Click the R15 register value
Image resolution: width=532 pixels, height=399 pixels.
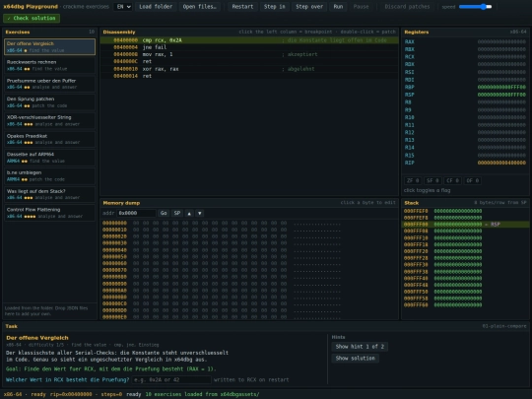501,155
